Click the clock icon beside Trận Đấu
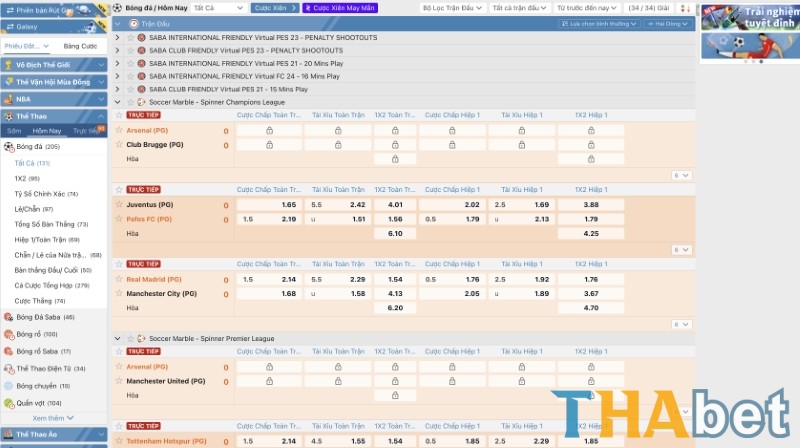Viewport: 800px width, 448px height. pos(134,23)
